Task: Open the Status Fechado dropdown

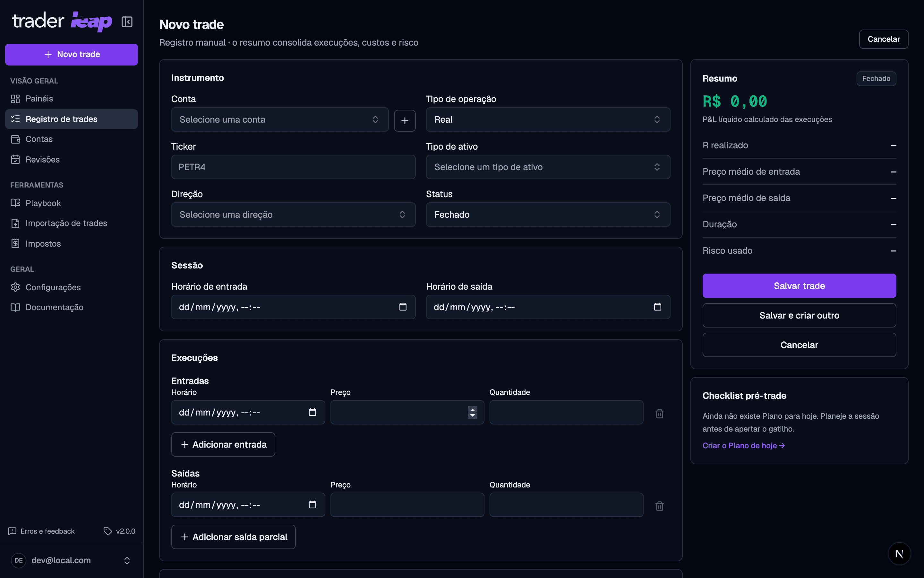Action: coord(548,215)
